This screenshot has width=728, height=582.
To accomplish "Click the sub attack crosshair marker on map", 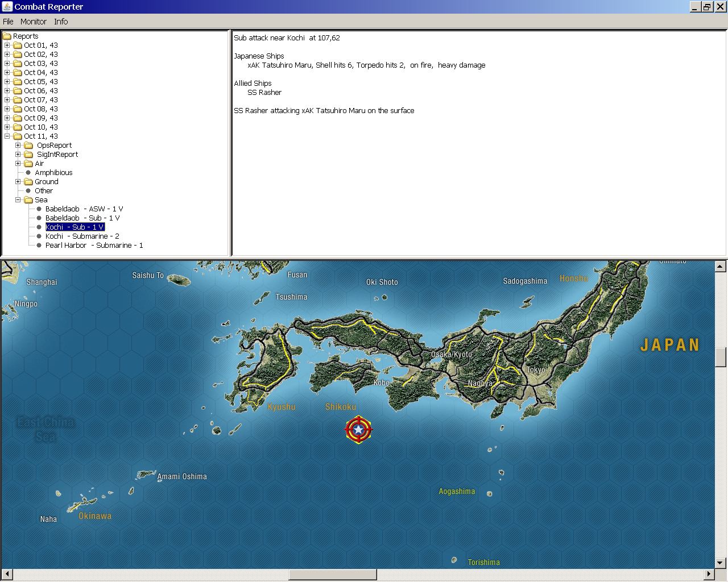I will click(358, 430).
